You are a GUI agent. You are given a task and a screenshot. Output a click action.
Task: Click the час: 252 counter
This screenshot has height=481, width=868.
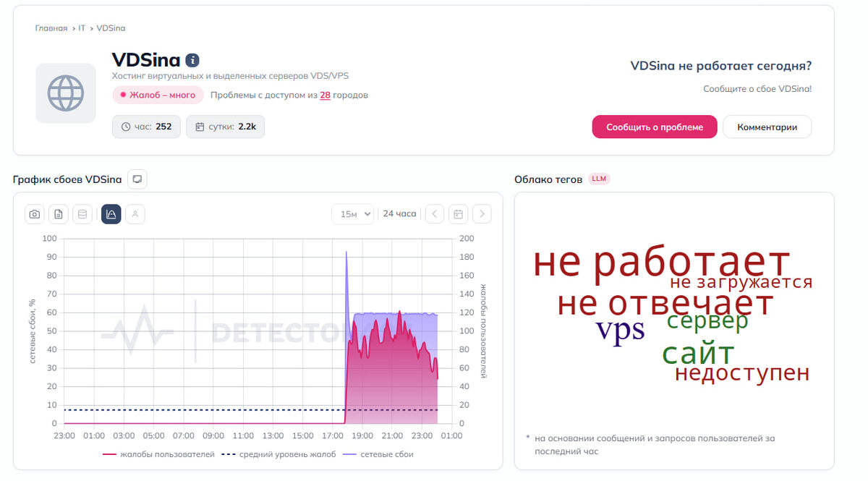[146, 127]
